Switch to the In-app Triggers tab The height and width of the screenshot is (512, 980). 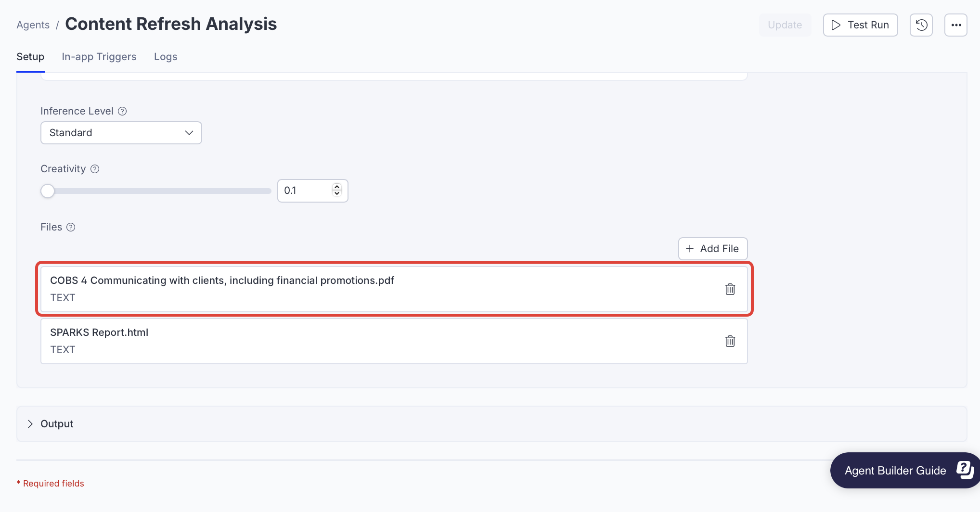pos(99,57)
